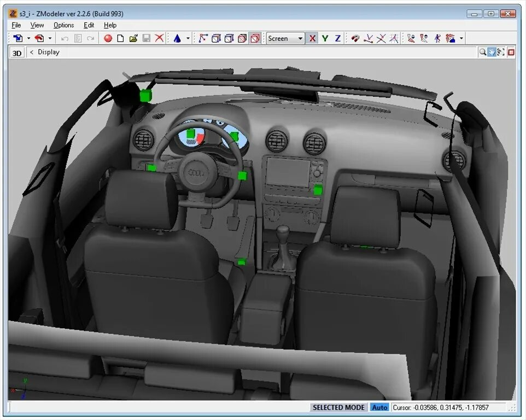The image size is (526, 420).
Task: Open the Edit menu
Action: pyautogui.click(x=89, y=25)
